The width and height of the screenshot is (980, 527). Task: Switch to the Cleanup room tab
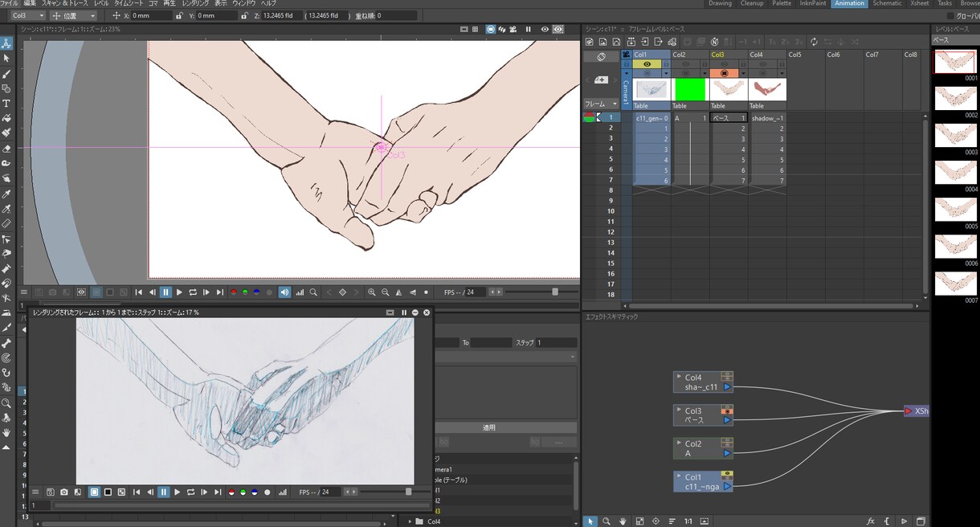(x=752, y=4)
